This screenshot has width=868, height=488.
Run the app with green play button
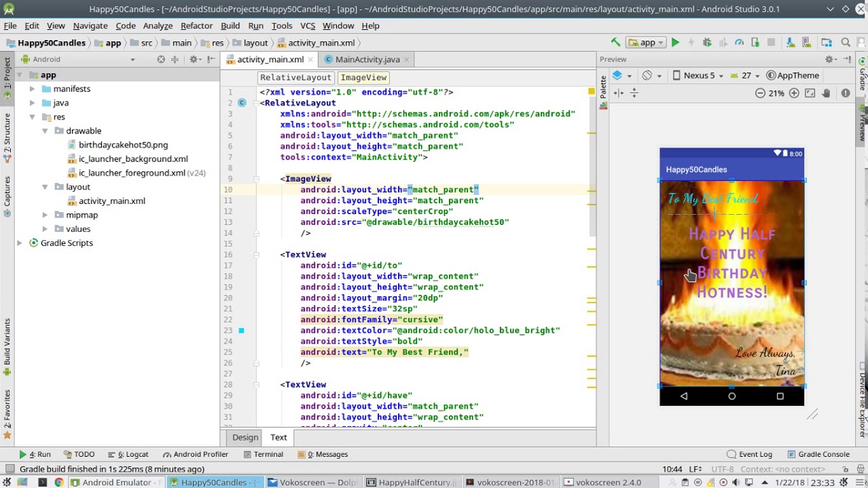pos(675,42)
